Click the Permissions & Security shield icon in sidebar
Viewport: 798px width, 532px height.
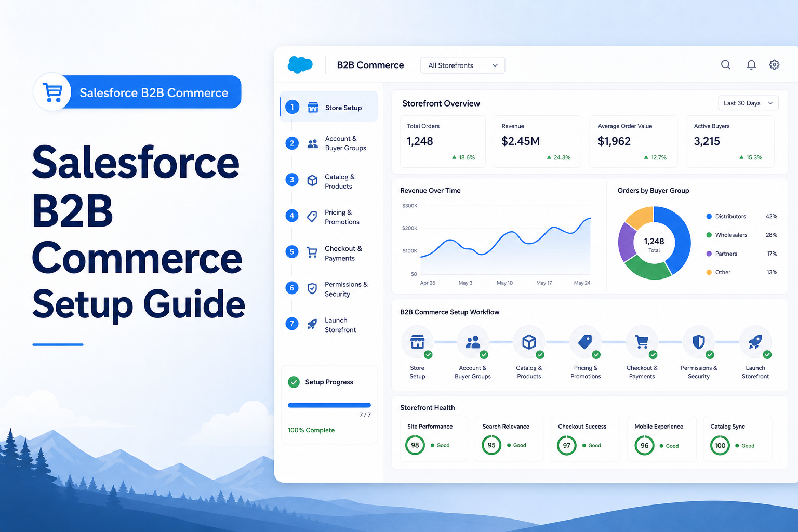[x=312, y=288]
